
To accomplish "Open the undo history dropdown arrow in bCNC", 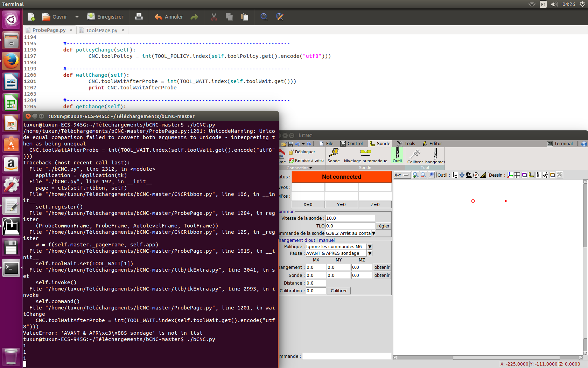I will [303, 144].
